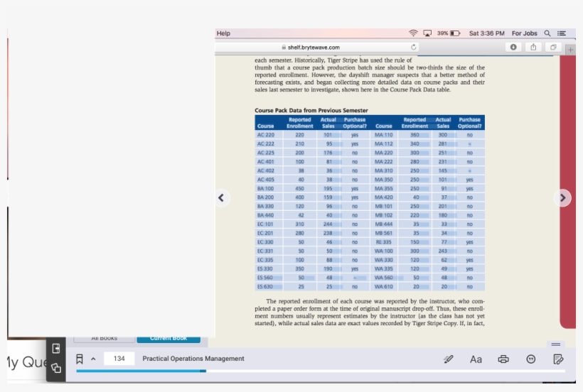Click the bookmark icon in reader toolbar

79,359
